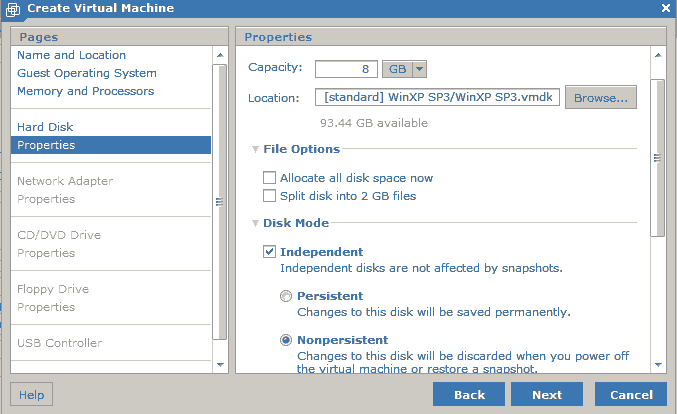This screenshot has height=414, width=677.
Task: Open the Name and Location page
Action: coord(72,55)
